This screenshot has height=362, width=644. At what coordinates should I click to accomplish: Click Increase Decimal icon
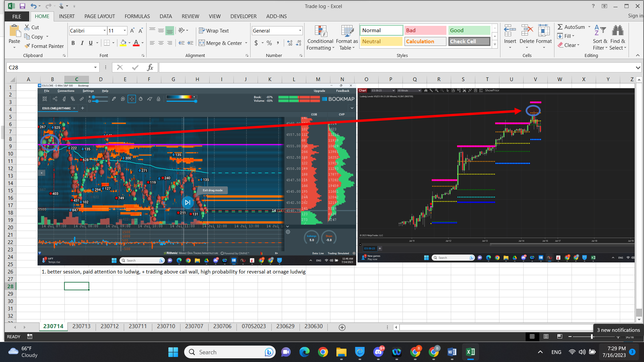click(x=290, y=43)
